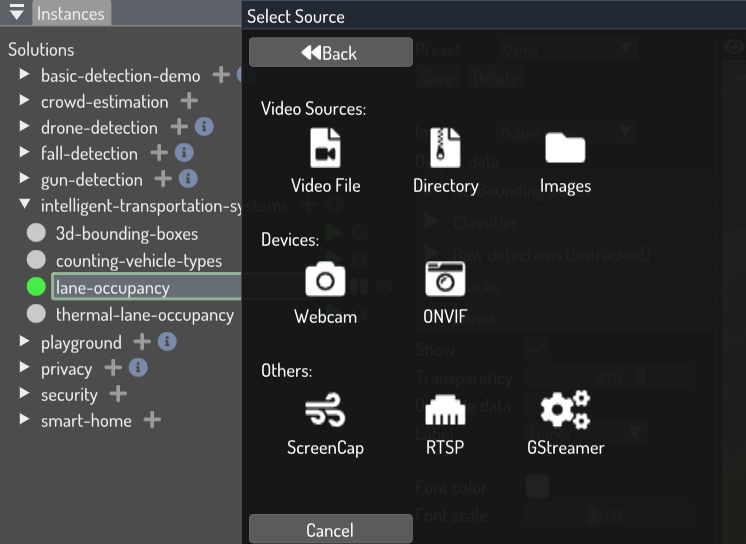Add instance to playground with plus
Viewport: 746px width, 544px height.
tap(142, 342)
